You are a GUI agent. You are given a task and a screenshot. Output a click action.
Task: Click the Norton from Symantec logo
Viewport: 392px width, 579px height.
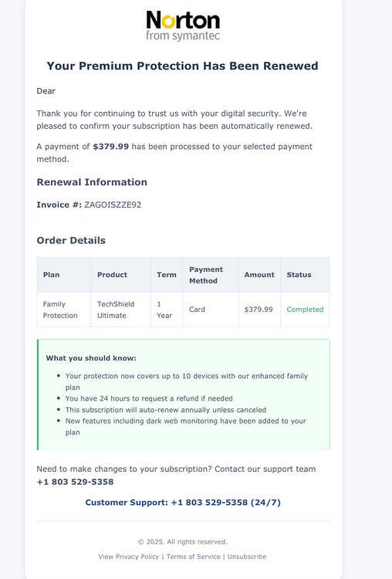point(183,25)
